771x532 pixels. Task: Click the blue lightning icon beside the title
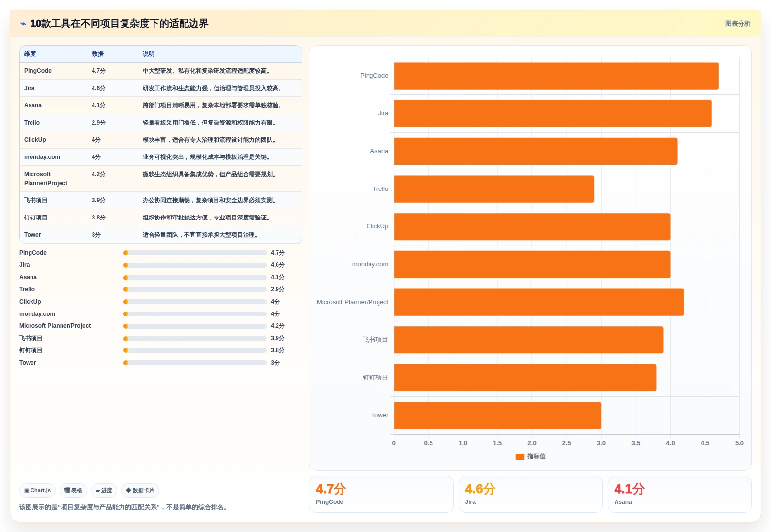23,24
